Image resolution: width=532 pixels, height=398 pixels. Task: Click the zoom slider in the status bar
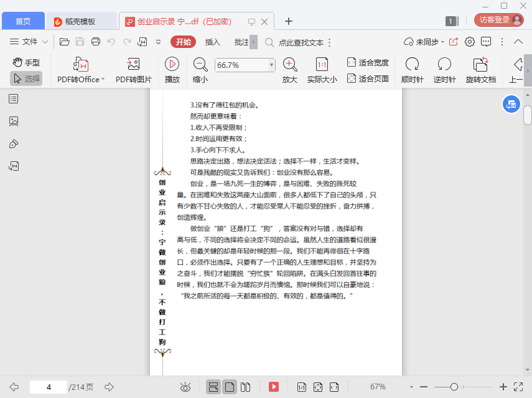pos(455,387)
